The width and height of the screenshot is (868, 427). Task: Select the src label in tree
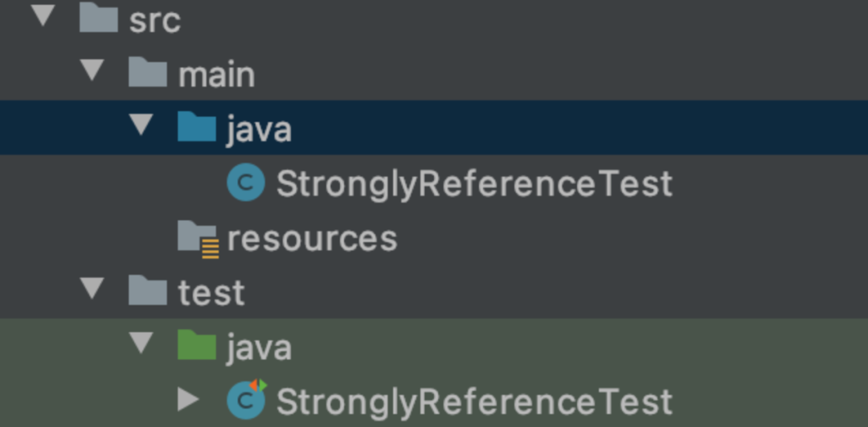pyautogui.click(x=154, y=20)
